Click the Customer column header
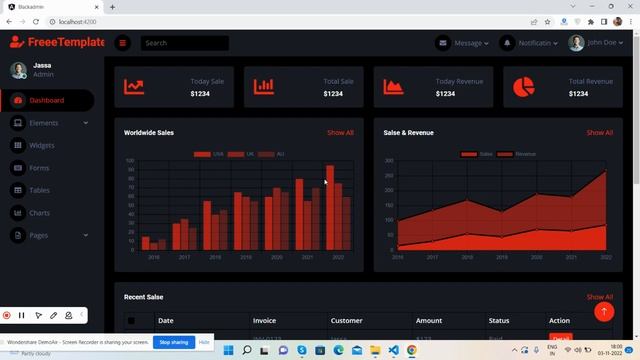This screenshot has width=640, height=360. click(x=347, y=321)
